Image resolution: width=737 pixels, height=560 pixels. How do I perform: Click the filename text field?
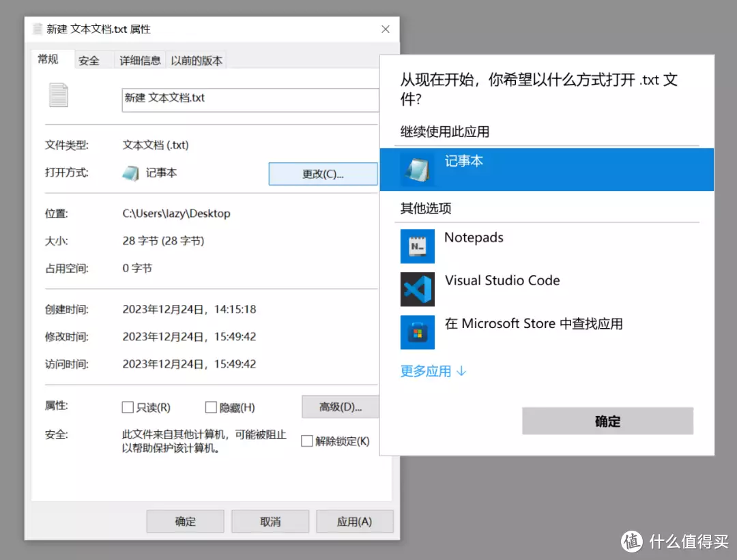coord(249,99)
